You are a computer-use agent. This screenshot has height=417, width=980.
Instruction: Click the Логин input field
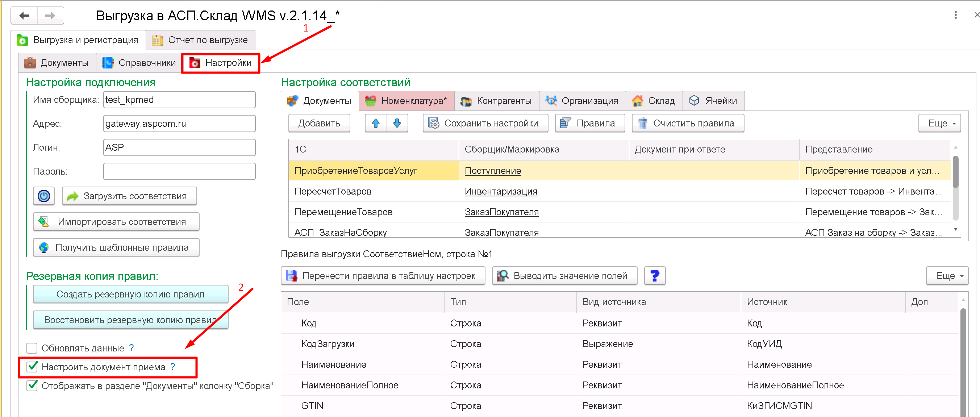click(179, 147)
